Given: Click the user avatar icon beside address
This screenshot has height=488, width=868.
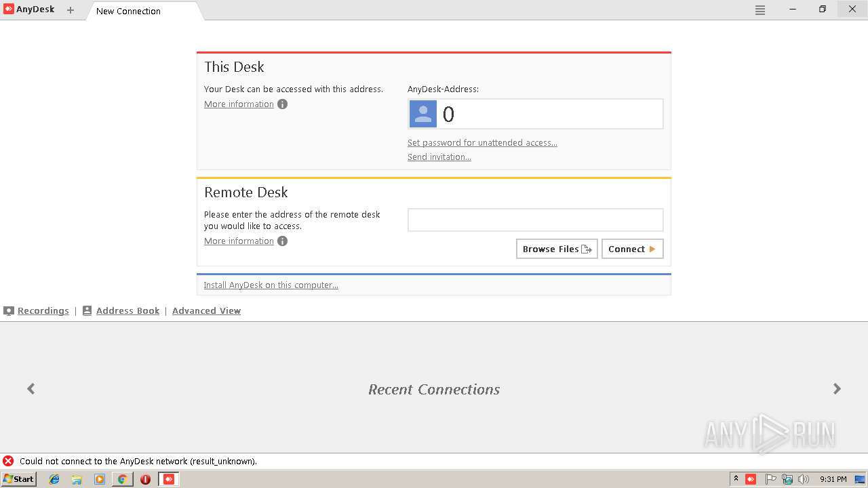Looking at the screenshot, I should click(423, 114).
